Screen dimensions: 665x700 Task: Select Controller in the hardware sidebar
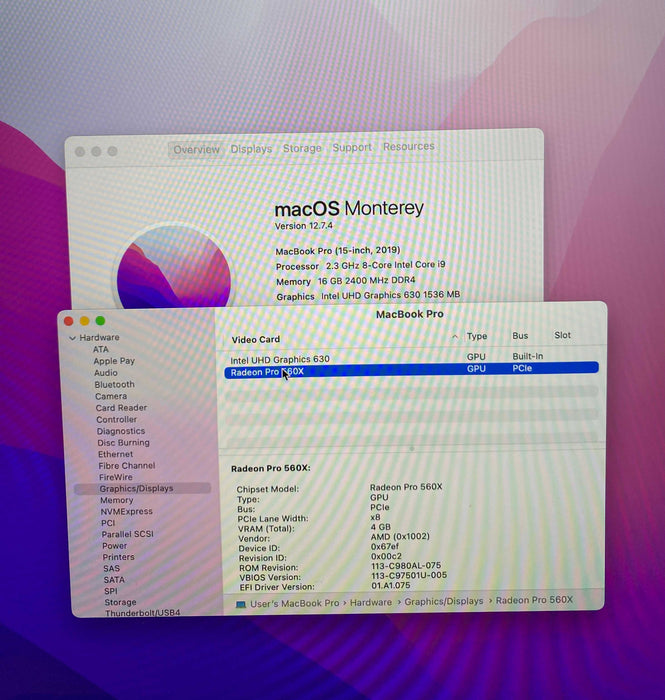click(x=117, y=419)
